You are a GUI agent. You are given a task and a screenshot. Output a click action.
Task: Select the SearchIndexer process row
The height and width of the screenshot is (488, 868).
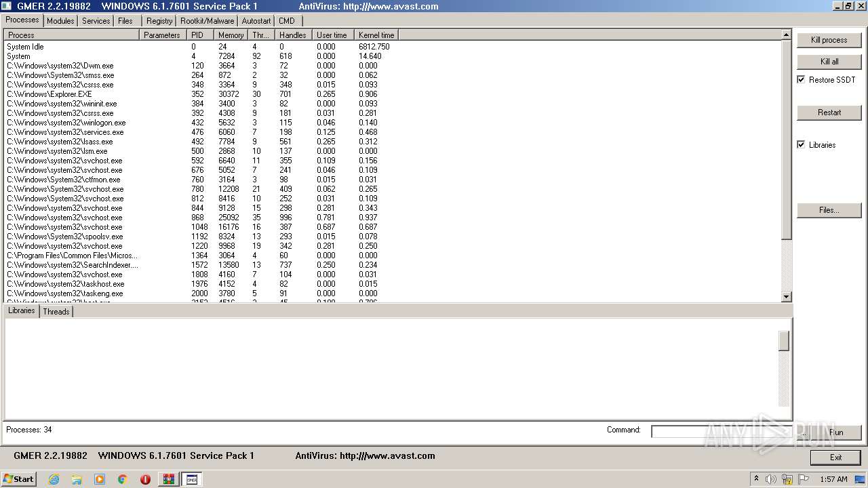coord(393,265)
